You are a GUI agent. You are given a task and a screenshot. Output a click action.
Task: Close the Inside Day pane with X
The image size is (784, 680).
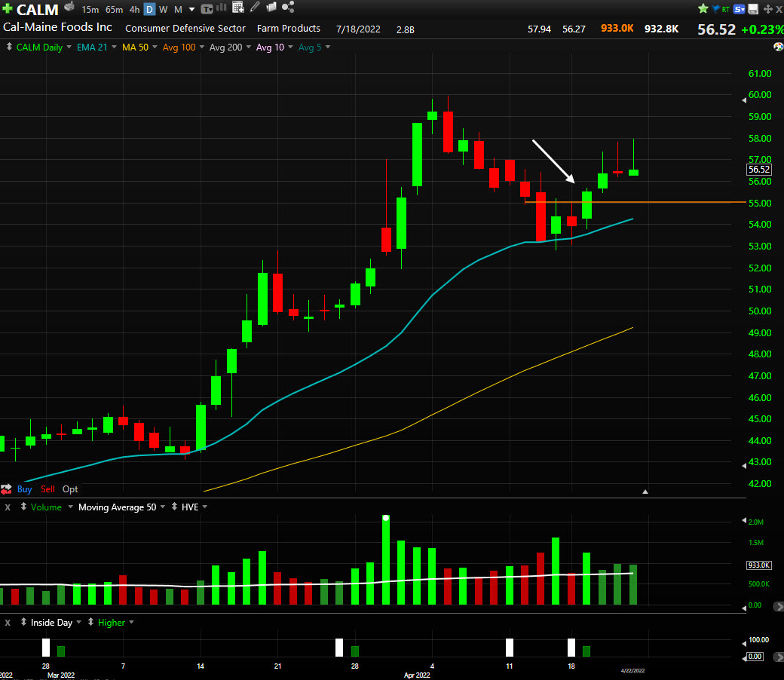click(x=8, y=623)
